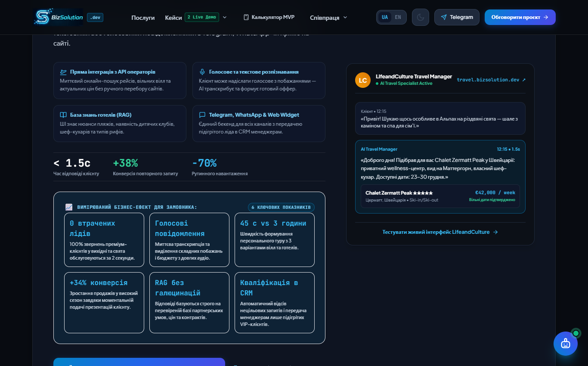Click the €42,000 / week price
This screenshot has width=588, height=366.
point(495,192)
